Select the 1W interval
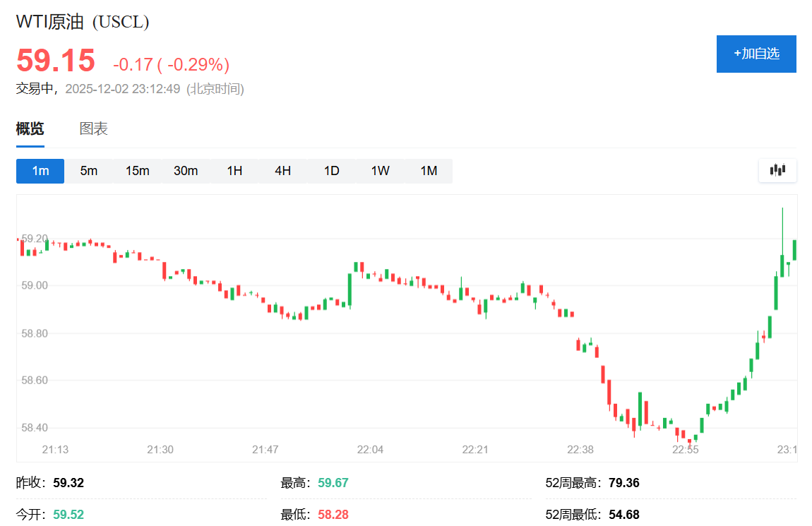The height and width of the screenshot is (526, 812). click(380, 171)
